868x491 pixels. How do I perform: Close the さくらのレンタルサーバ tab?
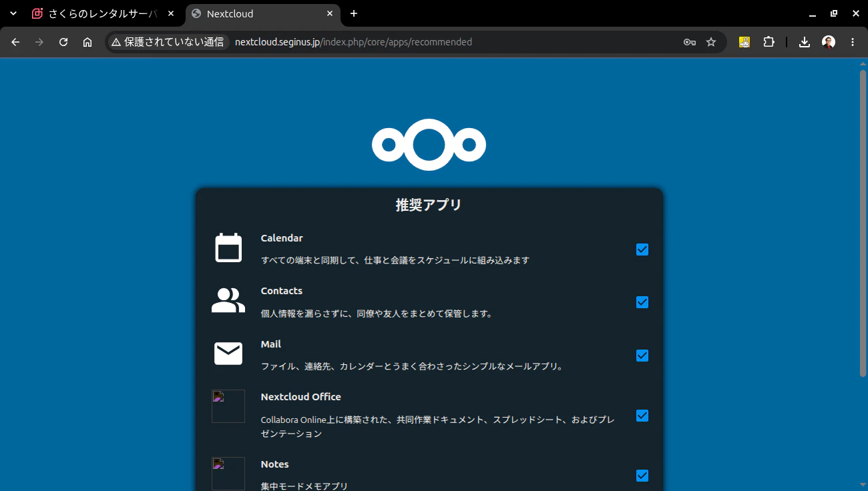171,13
